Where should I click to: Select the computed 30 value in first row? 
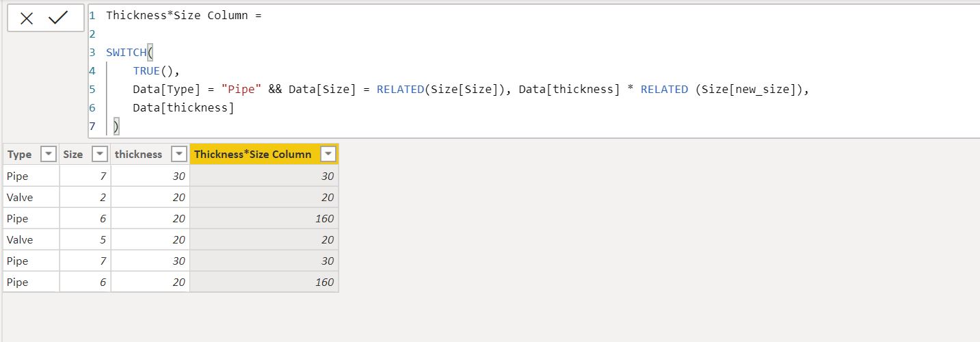264,176
